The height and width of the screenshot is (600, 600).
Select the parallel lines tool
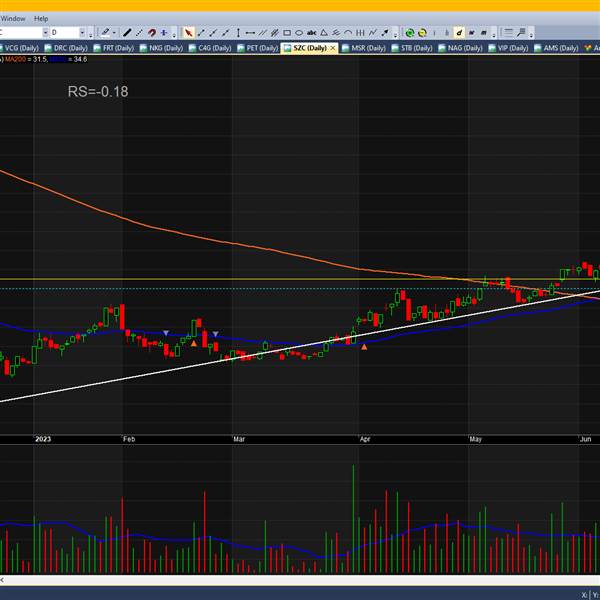pos(262,33)
